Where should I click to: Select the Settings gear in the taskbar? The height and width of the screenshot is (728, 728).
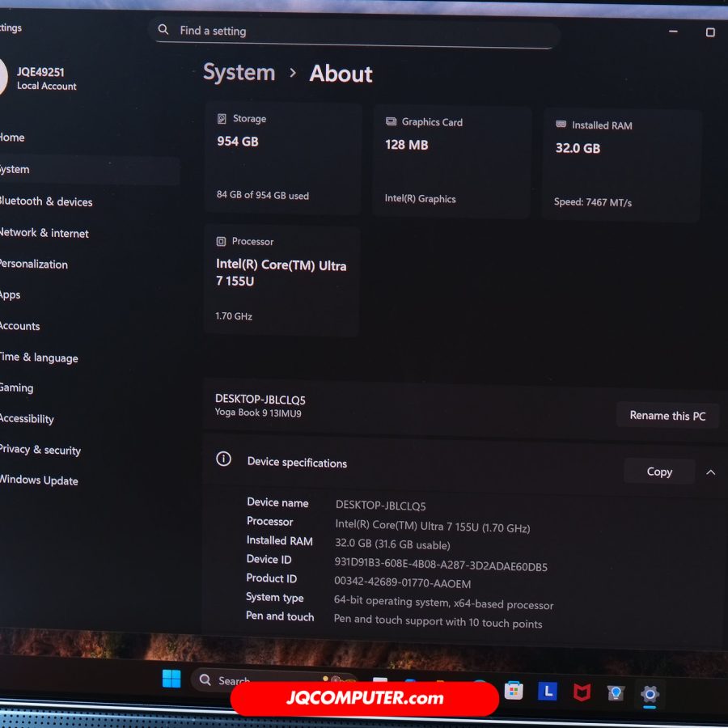click(650, 695)
